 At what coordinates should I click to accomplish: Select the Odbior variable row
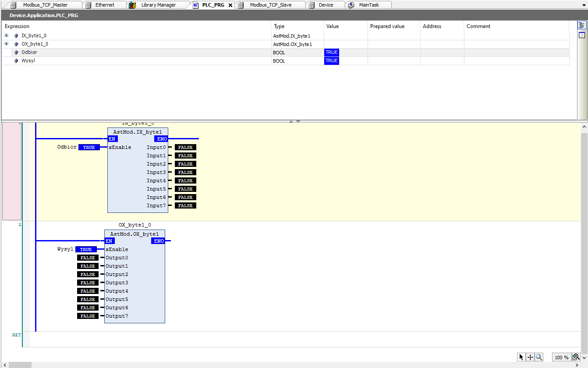click(286, 53)
